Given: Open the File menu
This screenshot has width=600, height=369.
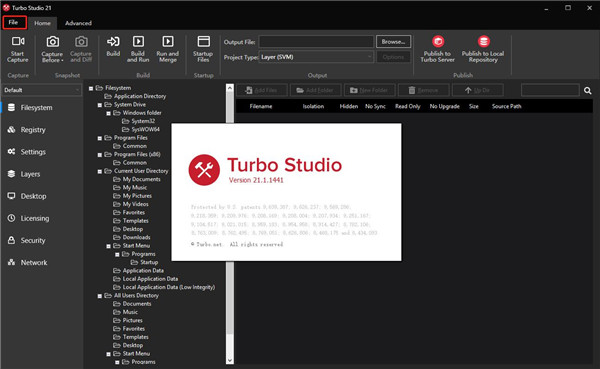Looking at the screenshot, I should (15, 23).
